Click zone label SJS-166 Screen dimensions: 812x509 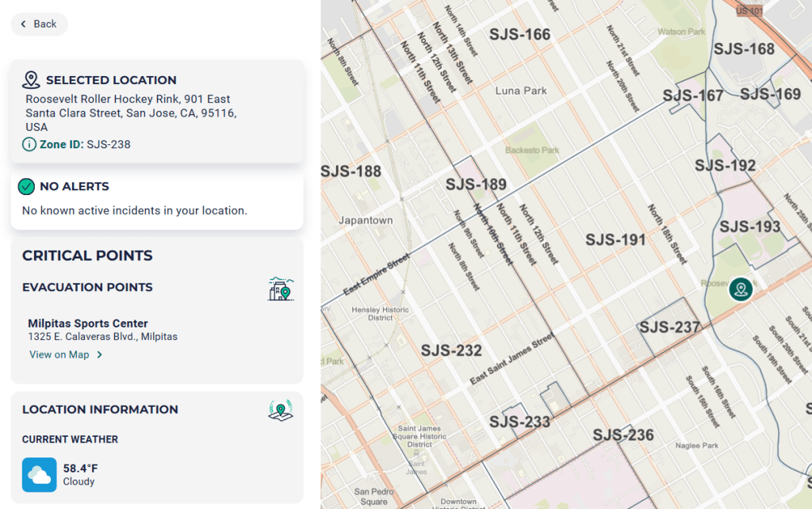519,34
